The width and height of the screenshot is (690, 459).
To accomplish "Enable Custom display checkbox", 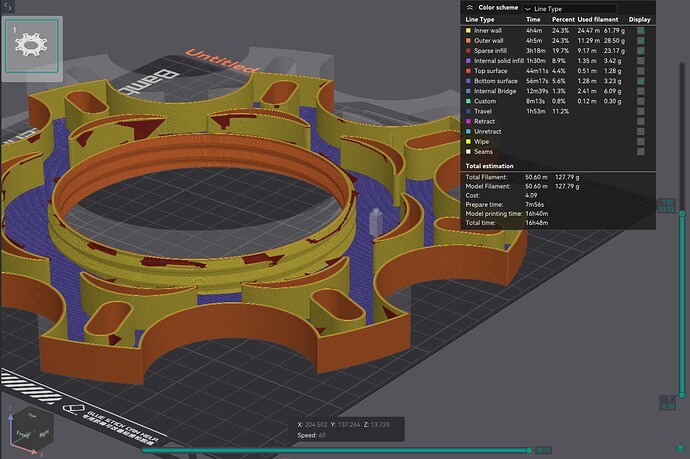I will click(641, 101).
